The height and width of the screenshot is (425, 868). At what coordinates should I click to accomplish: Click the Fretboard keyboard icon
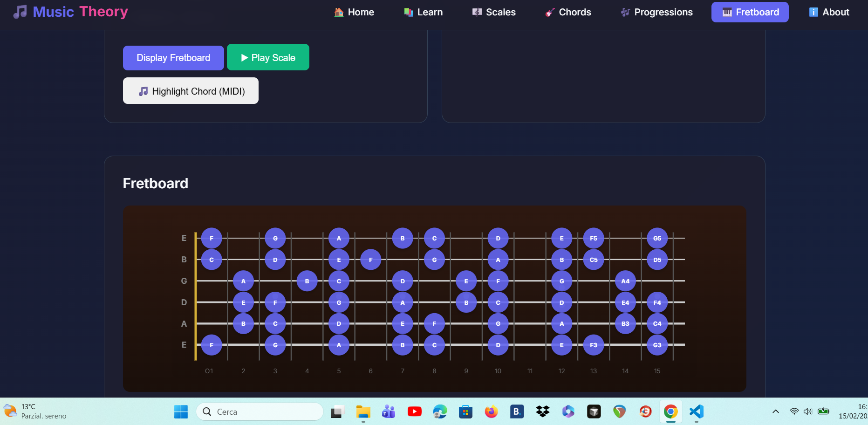[726, 12]
